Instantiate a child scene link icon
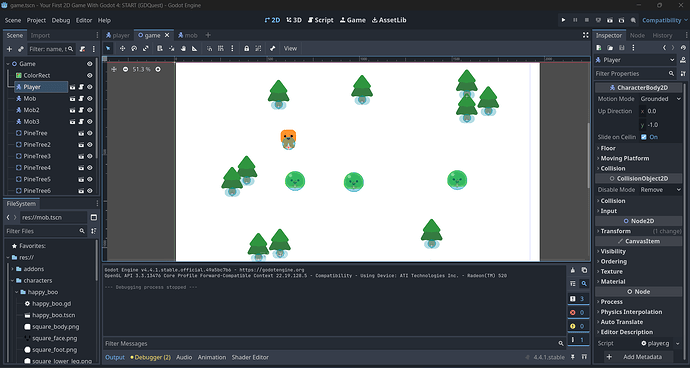This screenshot has width=690, height=368. (x=21, y=49)
